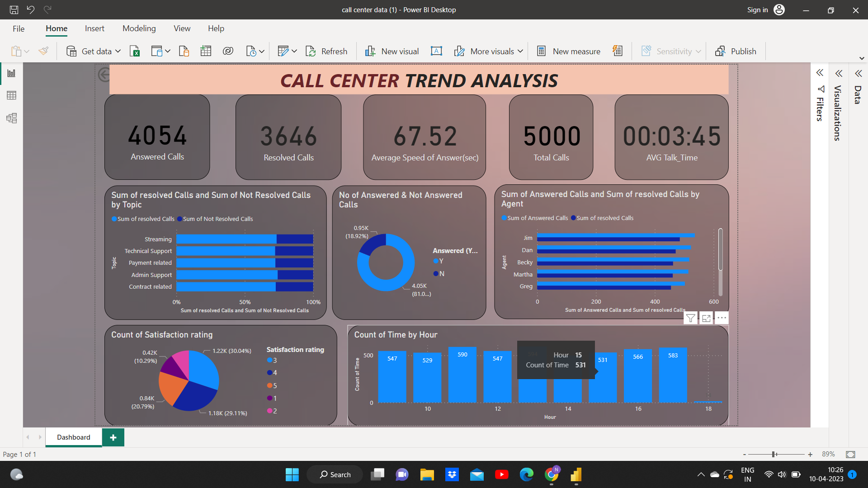
Task: Open Data view from the left sidebar
Action: (x=12, y=95)
